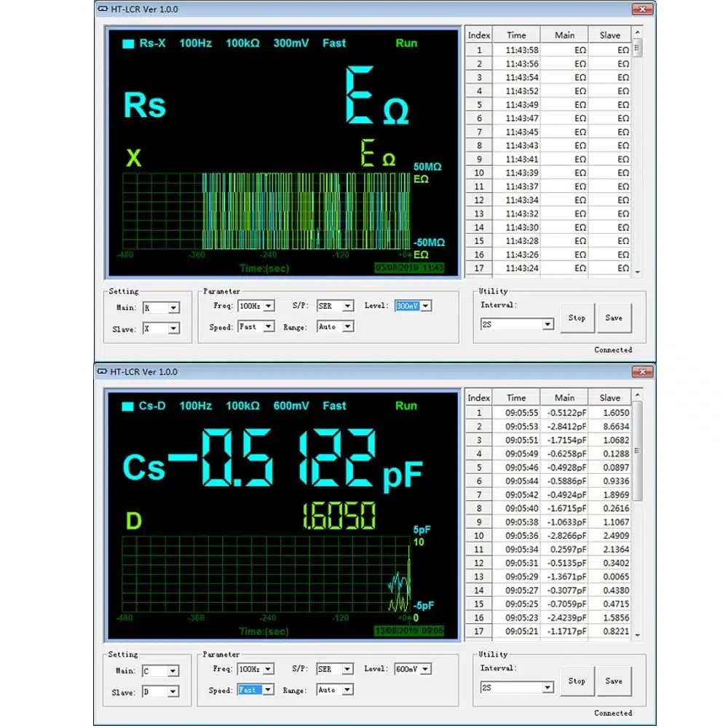Open the Level dropdown set to 300mV
Screen dimensions: 728x728
(425, 306)
